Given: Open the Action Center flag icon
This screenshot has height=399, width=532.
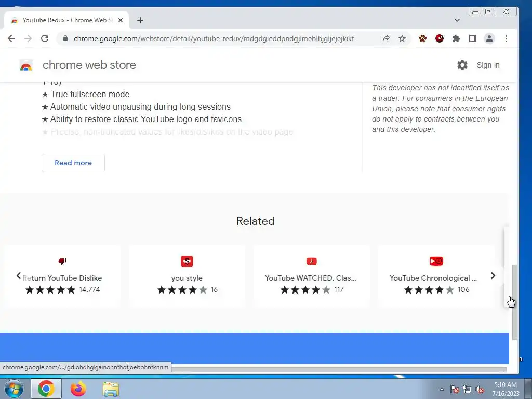Looking at the screenshot, I should 454,389.
